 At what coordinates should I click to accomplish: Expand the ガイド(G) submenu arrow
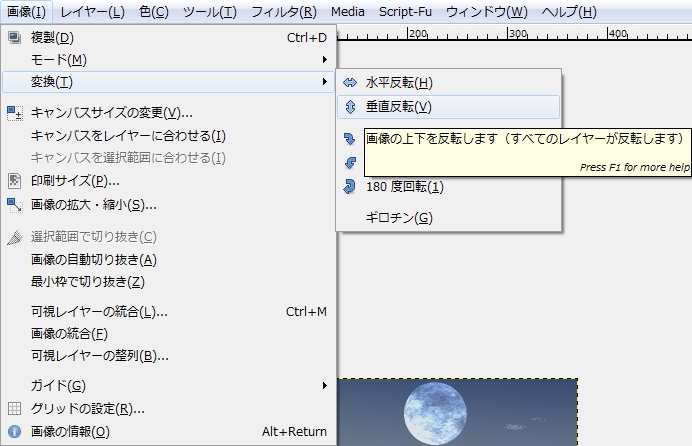[x=325, y=386]
